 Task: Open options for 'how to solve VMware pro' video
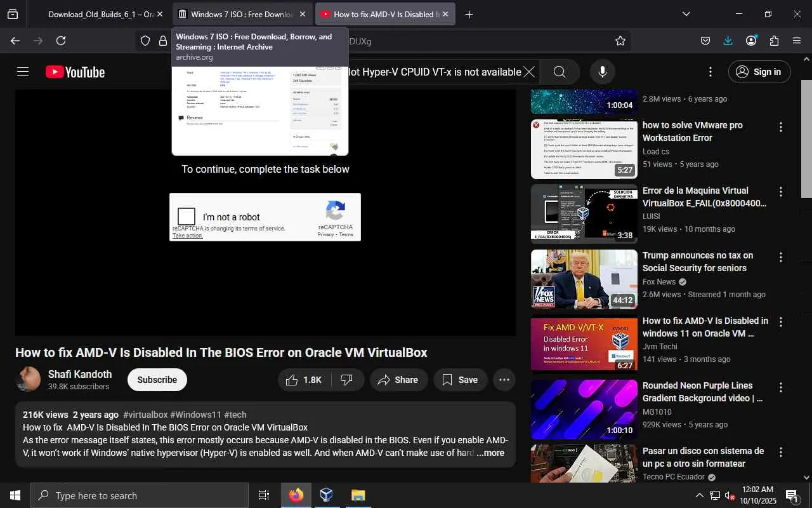(781, 127)
